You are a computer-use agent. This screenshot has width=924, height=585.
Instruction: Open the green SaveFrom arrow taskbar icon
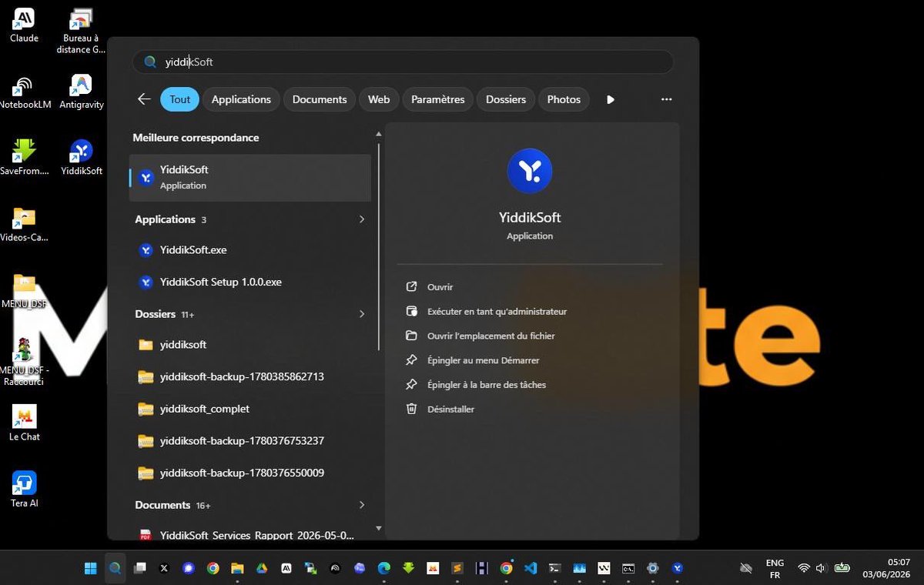[408, 568]
